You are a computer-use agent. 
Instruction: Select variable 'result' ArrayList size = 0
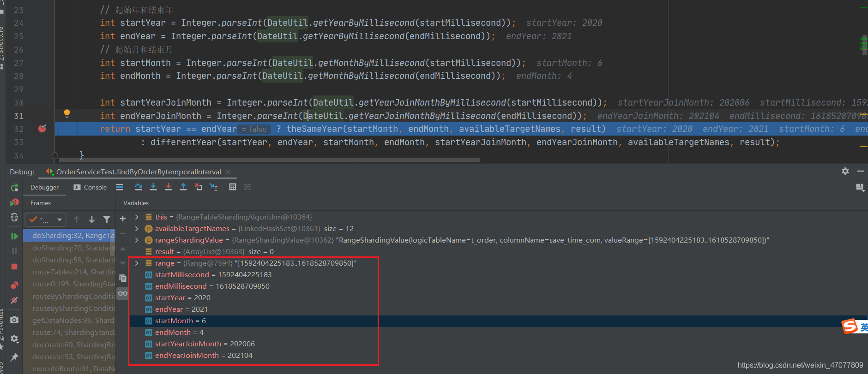[214, 251]
